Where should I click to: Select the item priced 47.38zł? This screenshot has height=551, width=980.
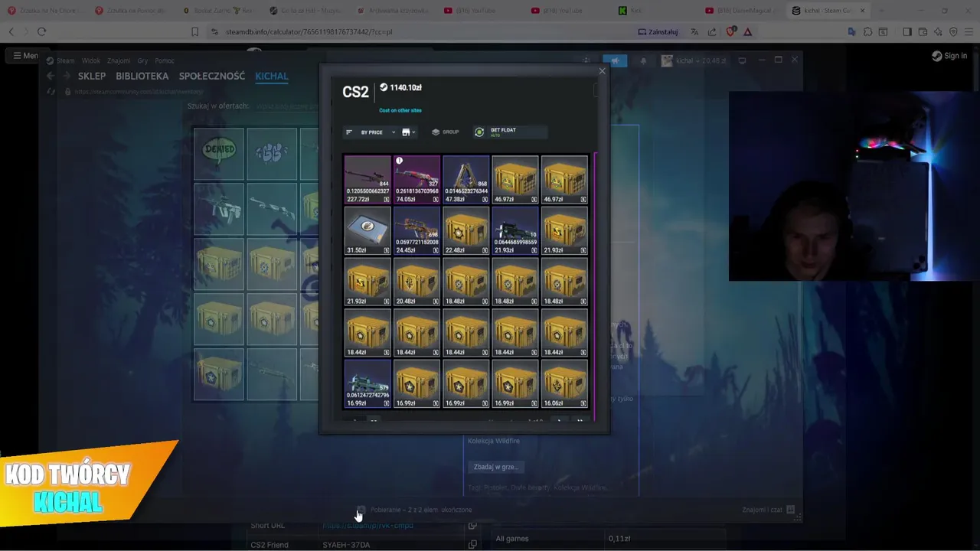[x=465, y=180]
